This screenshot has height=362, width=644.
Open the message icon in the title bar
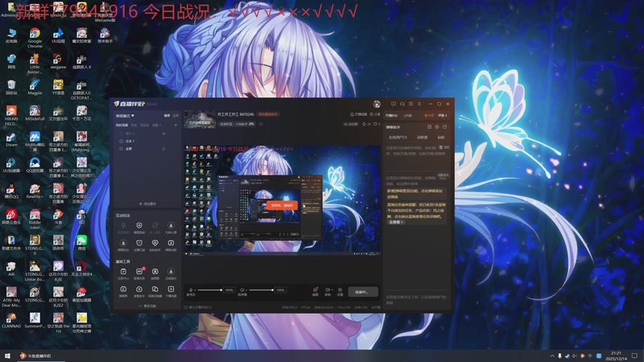pyautogui.click(x=394, y=104)
